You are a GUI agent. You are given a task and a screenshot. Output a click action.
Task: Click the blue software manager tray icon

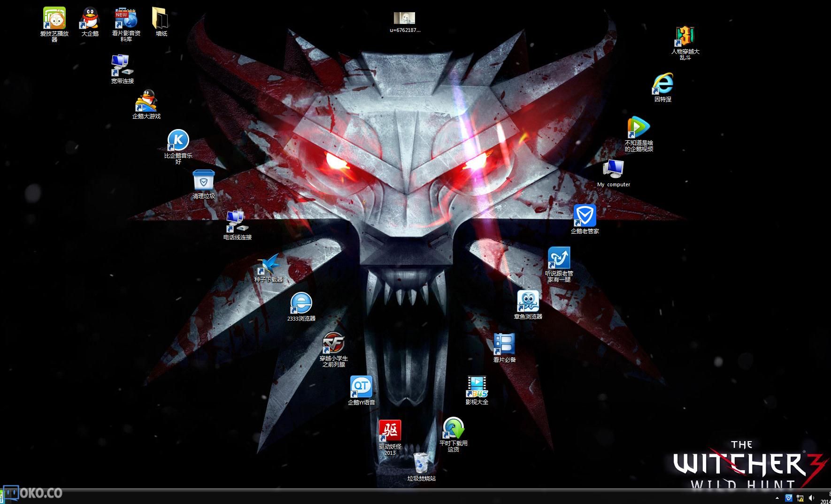click(789, 498)
